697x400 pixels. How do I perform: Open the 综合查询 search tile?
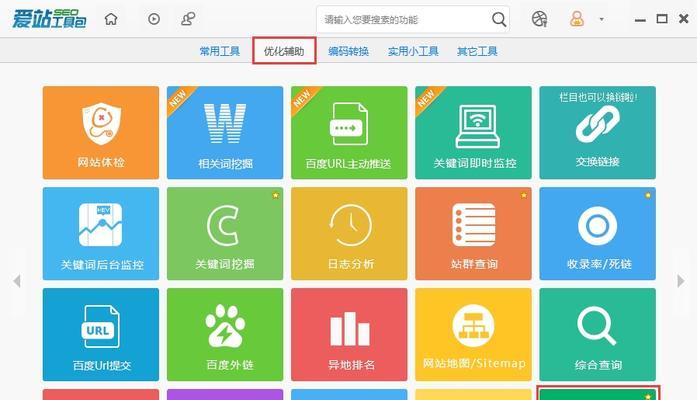597,334
